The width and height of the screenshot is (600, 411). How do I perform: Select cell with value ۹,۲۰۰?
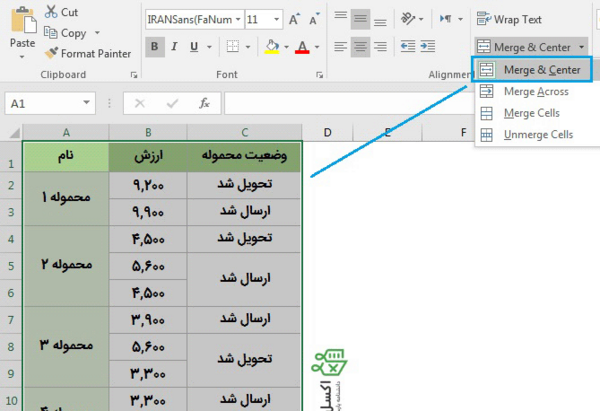point(148,185)
